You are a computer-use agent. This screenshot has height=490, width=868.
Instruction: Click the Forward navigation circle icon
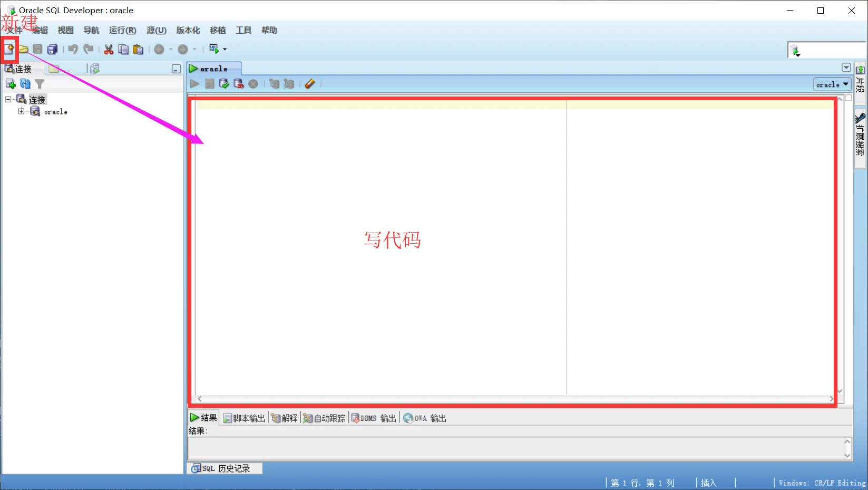click(183, 49)
